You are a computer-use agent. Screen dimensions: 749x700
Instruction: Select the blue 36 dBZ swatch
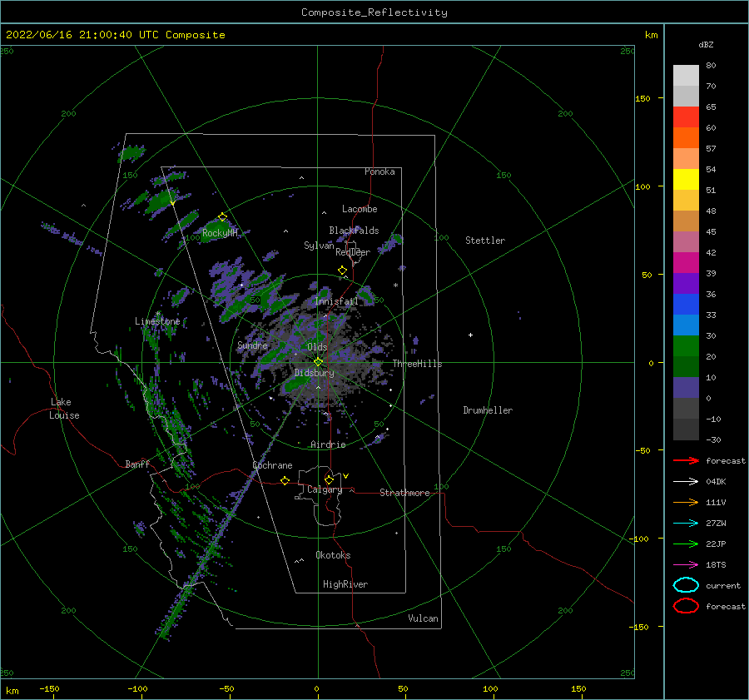[686, 304]
